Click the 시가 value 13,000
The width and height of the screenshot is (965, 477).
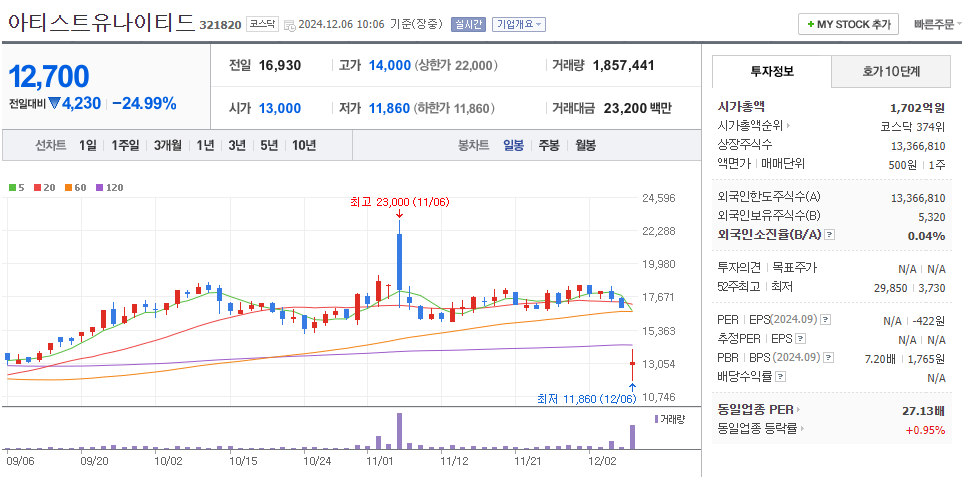point(280,109)
